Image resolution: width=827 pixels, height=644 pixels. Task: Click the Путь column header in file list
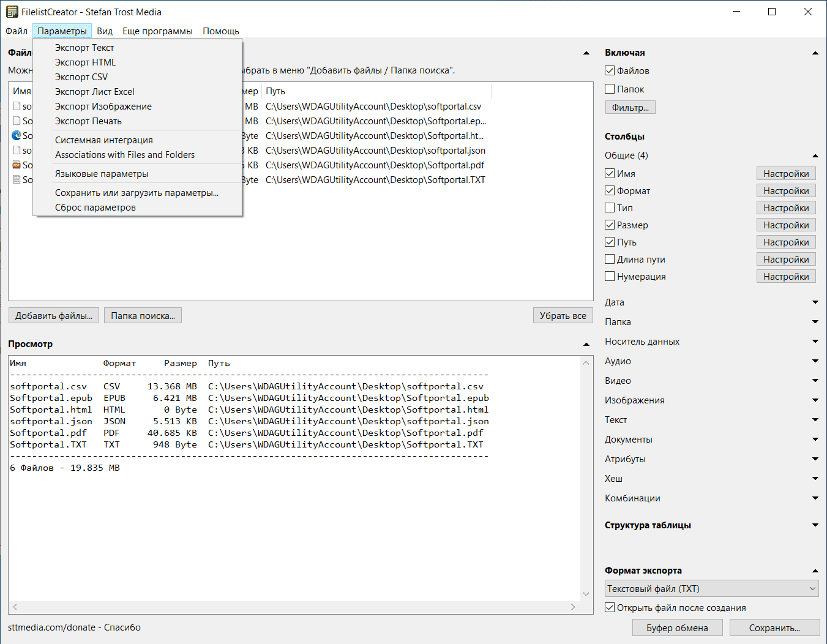[x=376, y=91]
